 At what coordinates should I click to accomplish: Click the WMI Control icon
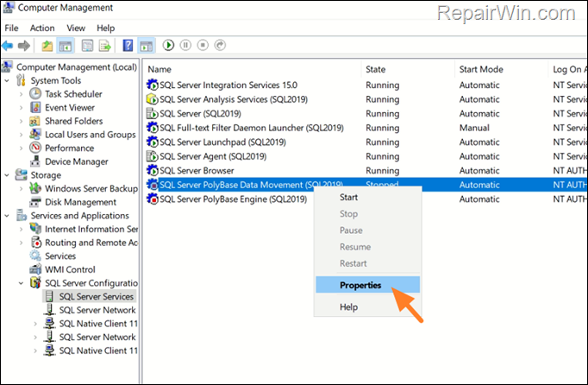click(35, 269)
